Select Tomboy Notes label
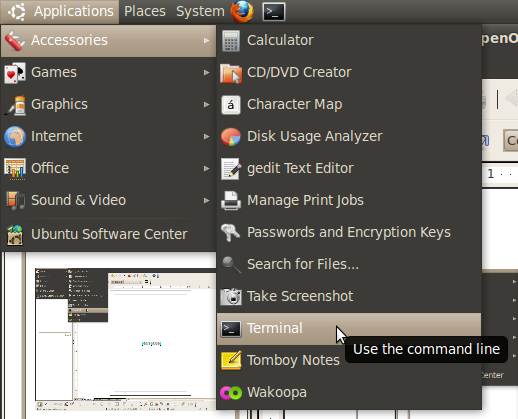 293,360
